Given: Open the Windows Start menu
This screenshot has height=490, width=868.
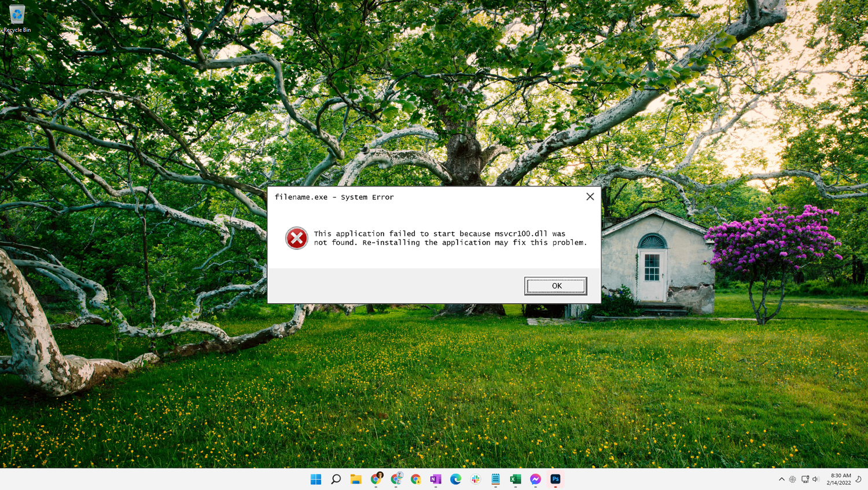Looking at the screenshot, I should (316, 479).
